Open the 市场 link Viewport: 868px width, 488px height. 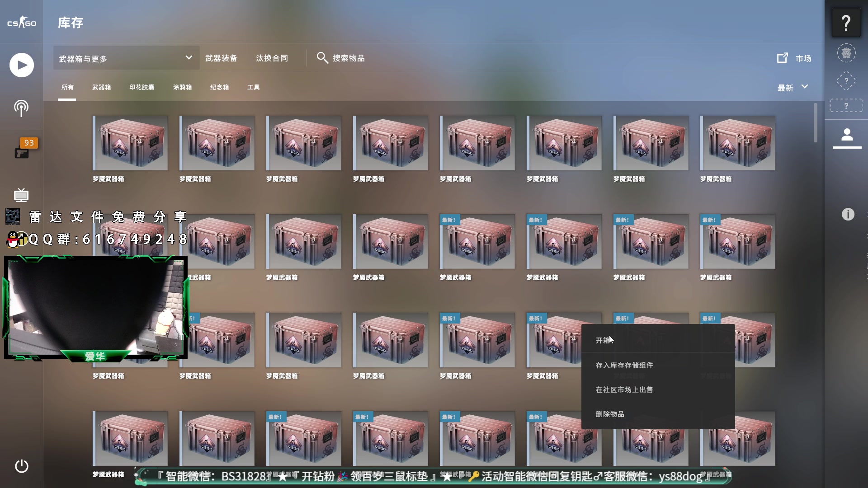point(803,58)
